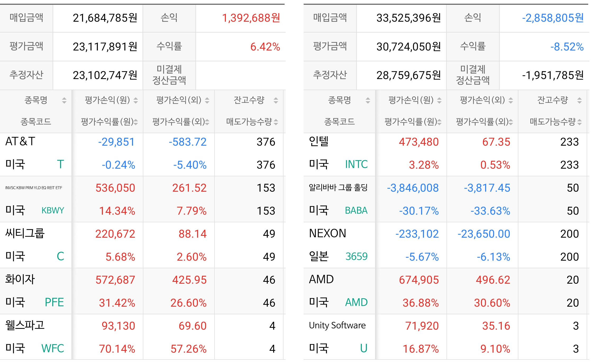This screenshot has height=364, width=593.
Task: Select ticker KBWY
Action: tap(53, 210)
